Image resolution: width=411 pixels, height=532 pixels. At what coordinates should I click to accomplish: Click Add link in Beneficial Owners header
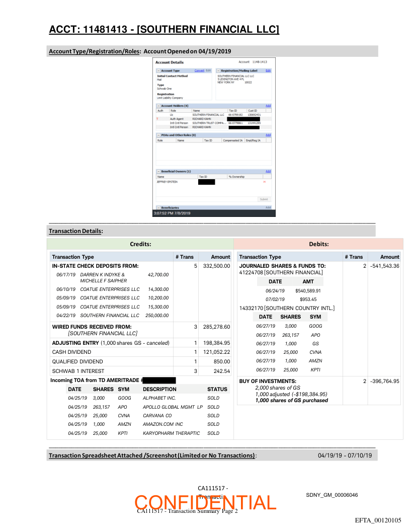(268, 172)
